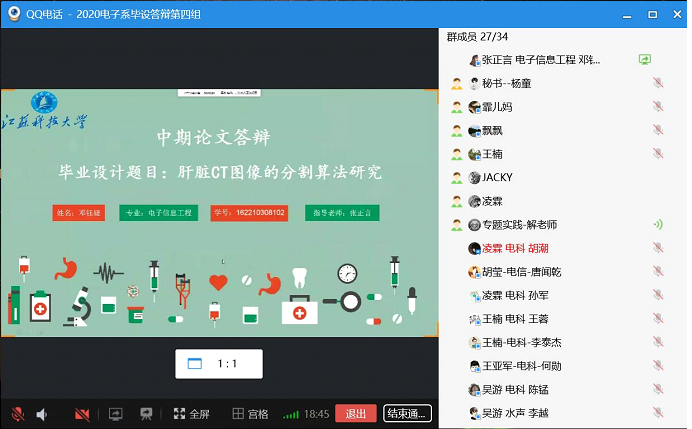
Task: Unmute the microphone in the bottom toolbar
Action: tap(18, 413)
